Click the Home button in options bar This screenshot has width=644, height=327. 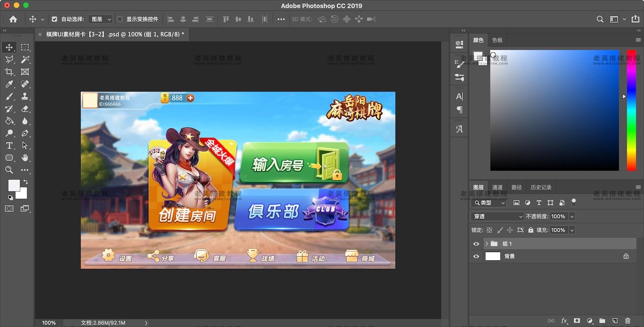(13, 19)
